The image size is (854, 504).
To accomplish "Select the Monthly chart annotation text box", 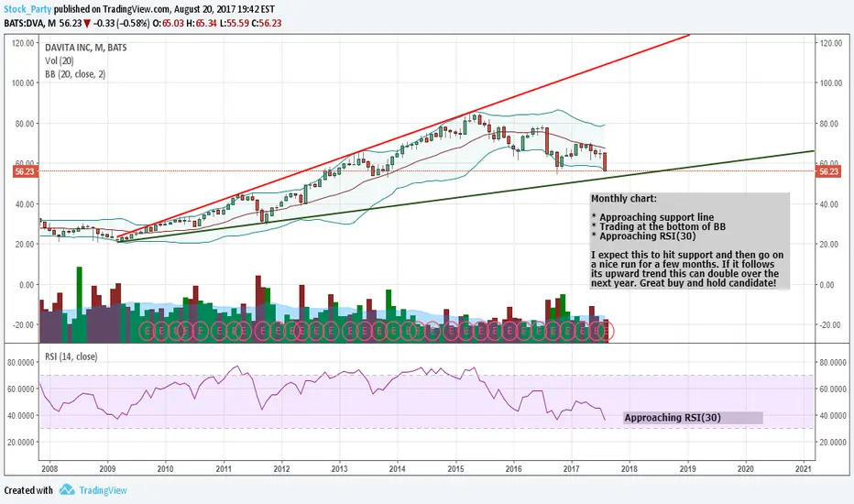I will 689,241.
